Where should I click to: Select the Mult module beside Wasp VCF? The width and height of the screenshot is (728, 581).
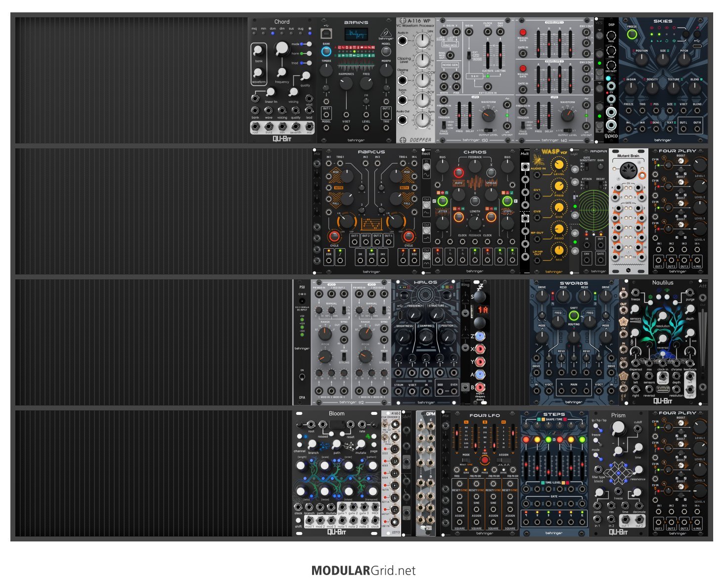tap(525, 211)
